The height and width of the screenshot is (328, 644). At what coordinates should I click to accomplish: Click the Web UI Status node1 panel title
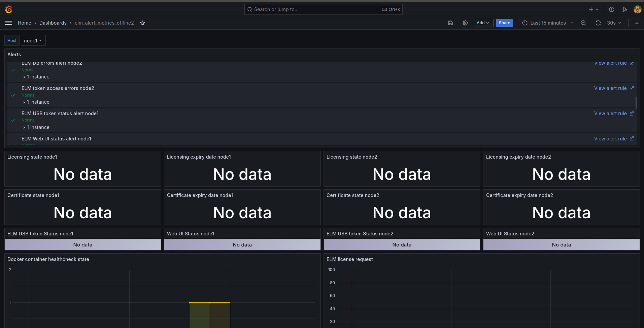coord(191,234)
